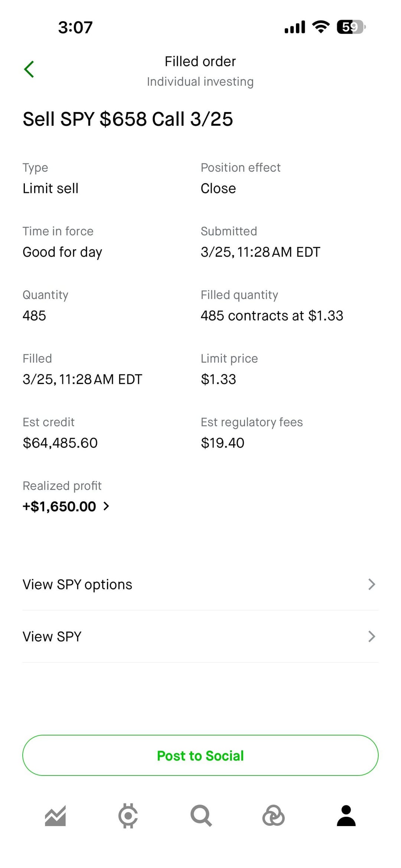Open the account profile icon

click(x=346, y=816)
